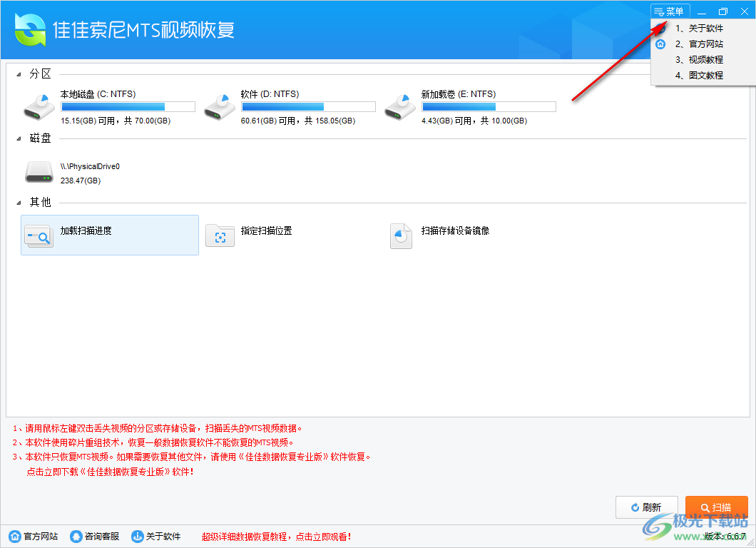The height and width of the screenshot is (548, 756).
Task: Click the 关于软件 info icon in footer
Action: point(138,537)
